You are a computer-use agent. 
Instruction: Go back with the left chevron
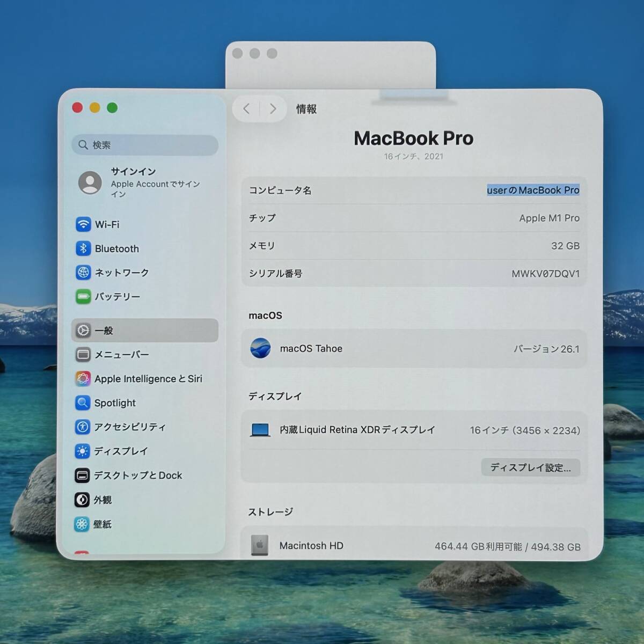(246, 109)
